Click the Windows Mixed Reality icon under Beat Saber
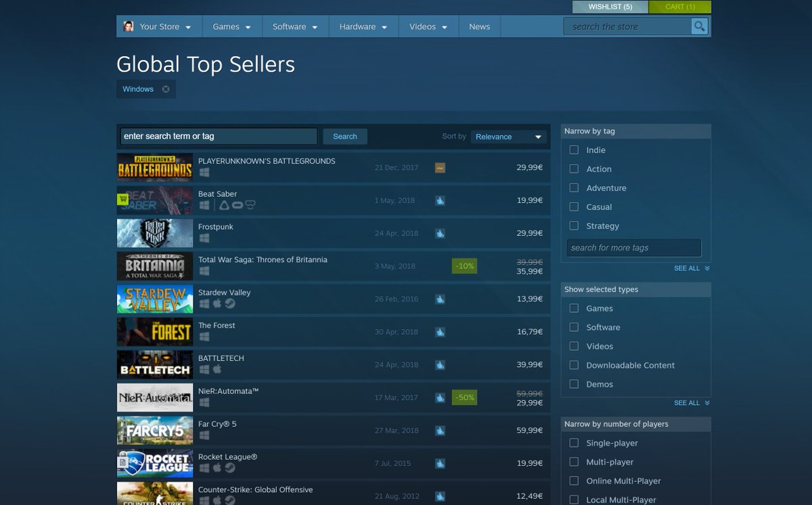 point(250,205)
